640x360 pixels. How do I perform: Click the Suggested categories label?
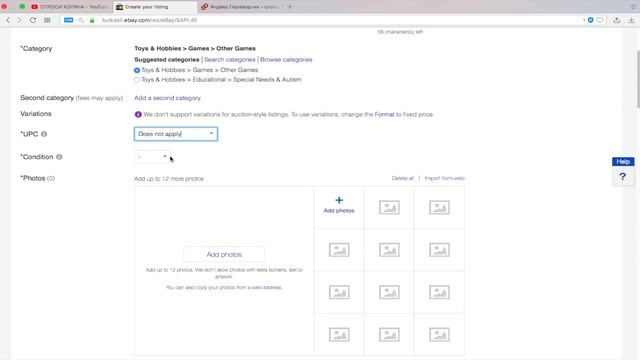coord(167,60)
